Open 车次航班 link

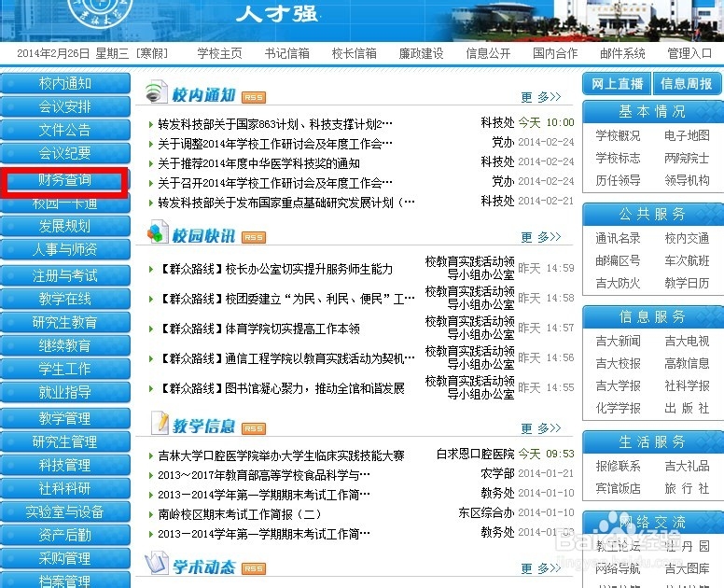click(x=687, y=260)
